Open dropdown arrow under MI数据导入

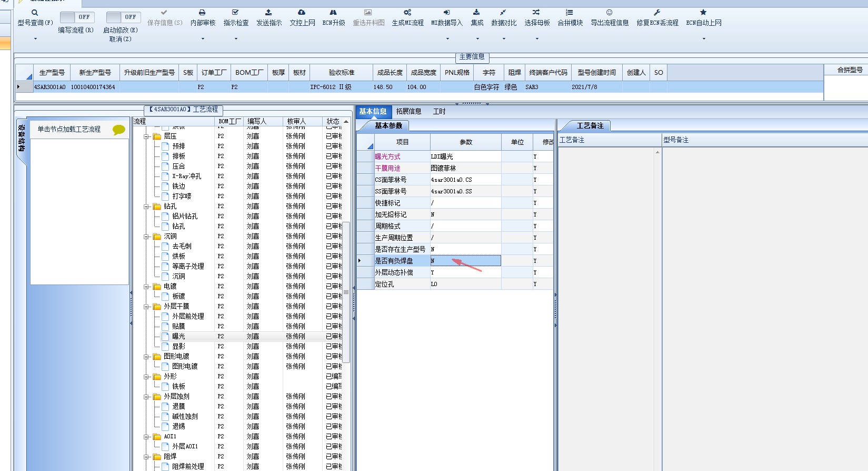coord(447,39)
